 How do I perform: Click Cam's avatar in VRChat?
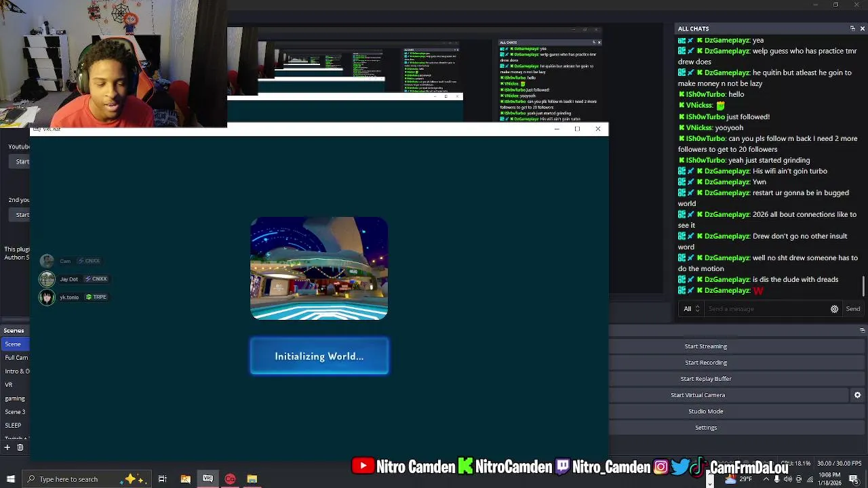click(x=47, y=261)
